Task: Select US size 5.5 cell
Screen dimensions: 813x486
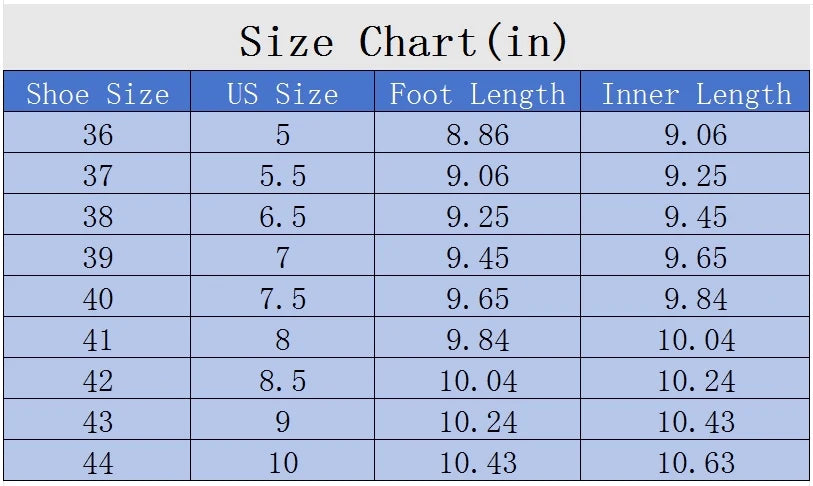Action: tap(282, 176)
